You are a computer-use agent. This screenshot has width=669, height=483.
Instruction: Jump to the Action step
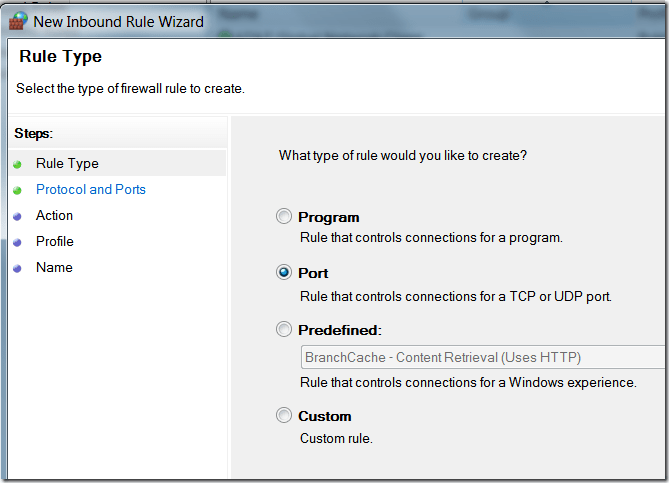[x=54, y=215]
